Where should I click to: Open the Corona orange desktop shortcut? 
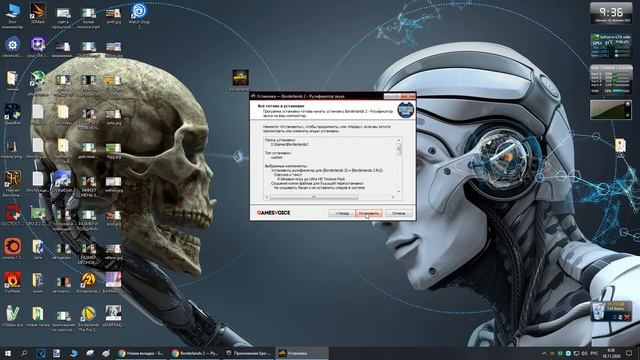point(12,249)
